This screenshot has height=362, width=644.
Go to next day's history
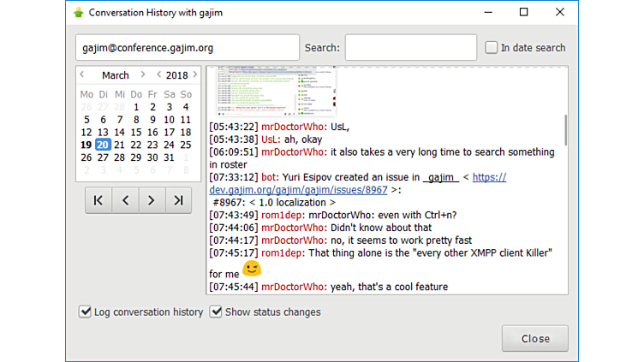coord(152,200)
